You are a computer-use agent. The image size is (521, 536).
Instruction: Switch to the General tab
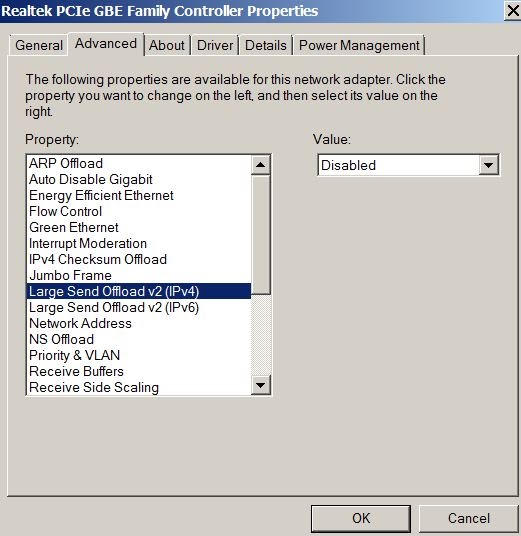click(x=38, y=45)
